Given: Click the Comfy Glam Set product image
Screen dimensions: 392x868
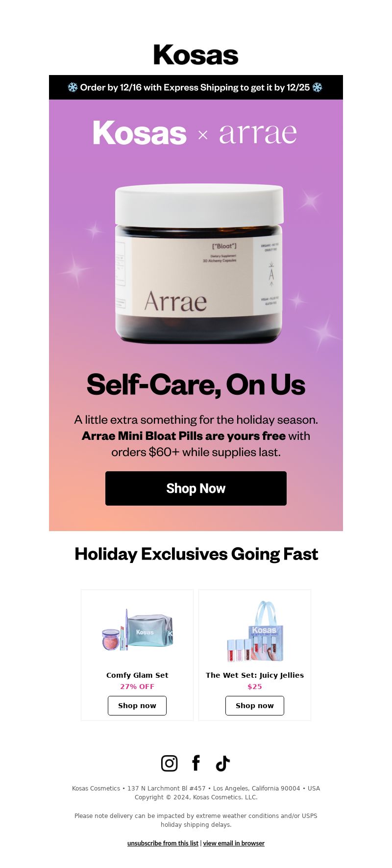Looking at the screenshot, I should [137, 631].
